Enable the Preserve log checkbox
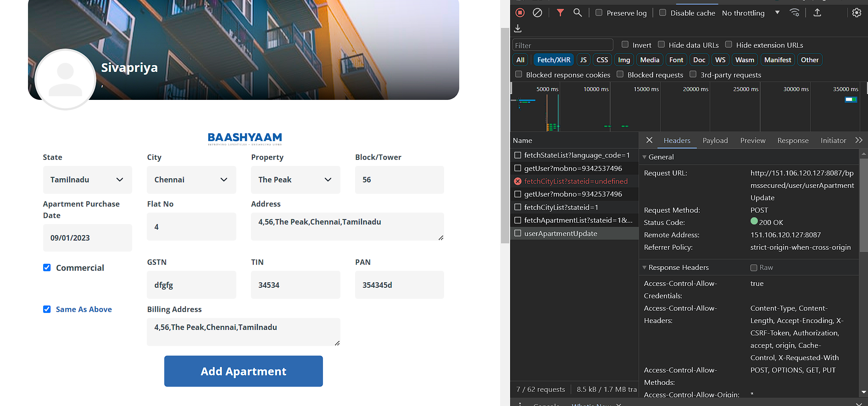The height and width of the screenshot is (406, 868). [599, 13]
